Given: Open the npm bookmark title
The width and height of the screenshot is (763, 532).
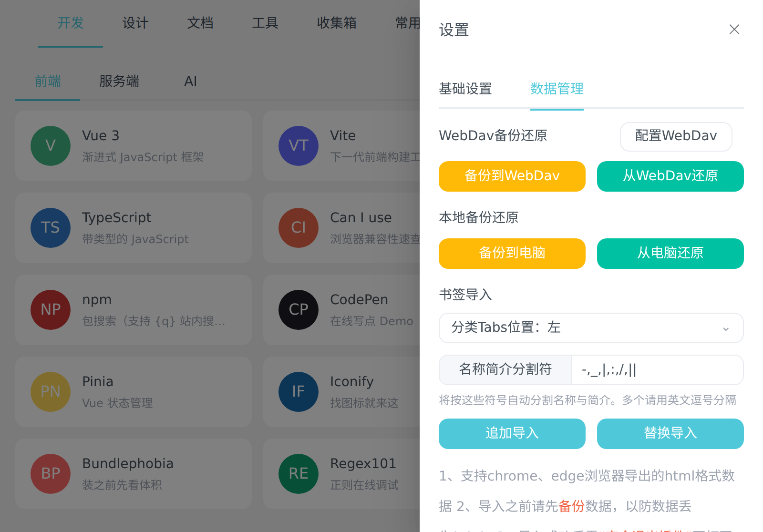Looking at the screenshot, I should 97,299.
